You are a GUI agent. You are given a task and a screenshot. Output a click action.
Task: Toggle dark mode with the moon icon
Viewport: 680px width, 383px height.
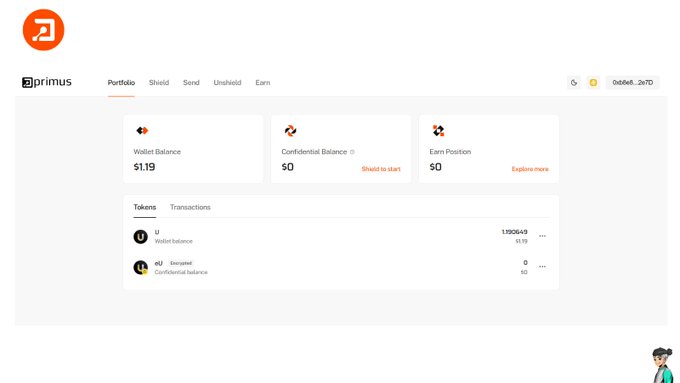[574, 82]
